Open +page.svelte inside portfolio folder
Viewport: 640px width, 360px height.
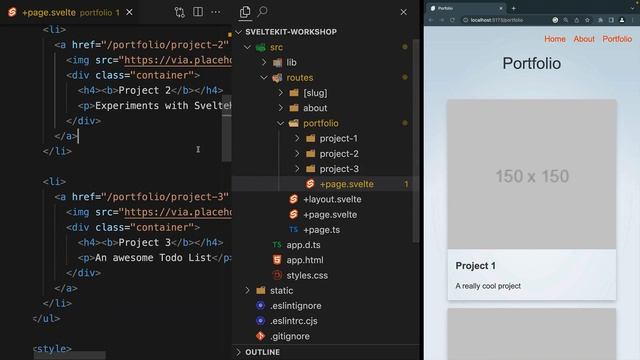coord(347,184)
